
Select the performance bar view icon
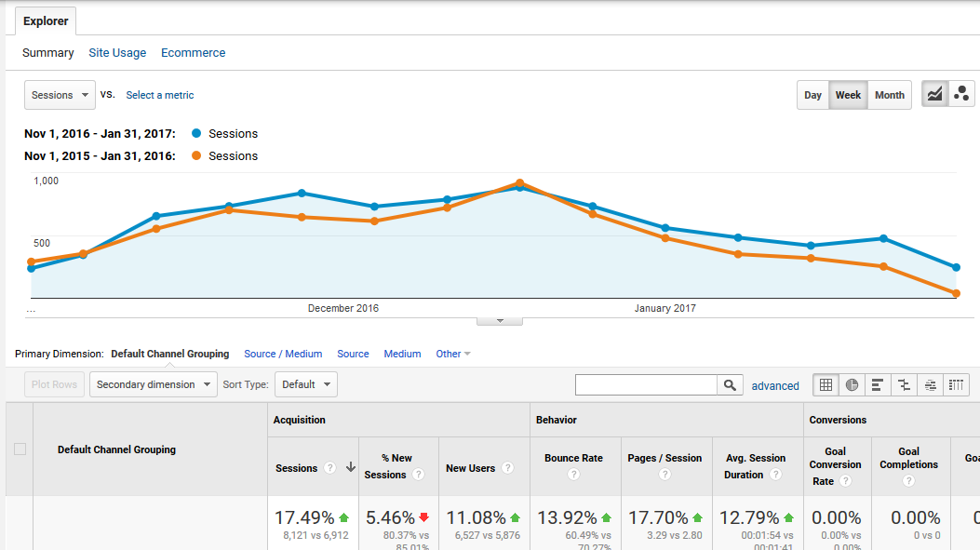tap(878, 385)
